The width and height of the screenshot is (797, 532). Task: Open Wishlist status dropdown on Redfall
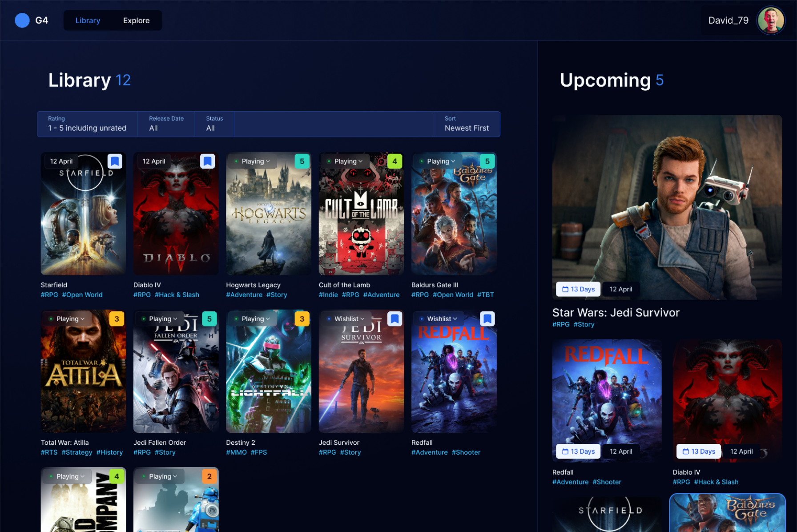pyautogui.click(x=439, y=318)
